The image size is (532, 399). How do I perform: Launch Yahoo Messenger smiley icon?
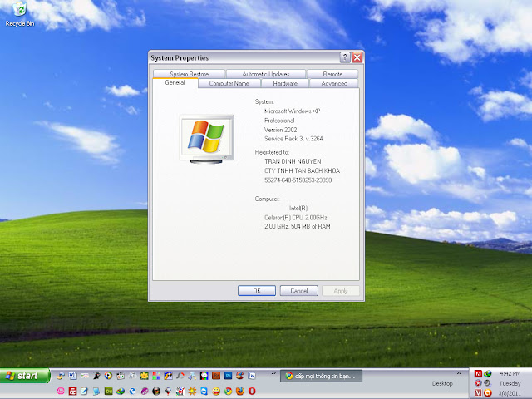[x=216, y=391]
